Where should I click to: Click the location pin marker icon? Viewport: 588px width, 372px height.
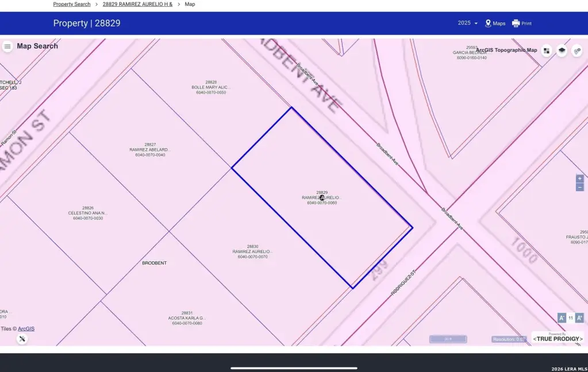577,51
